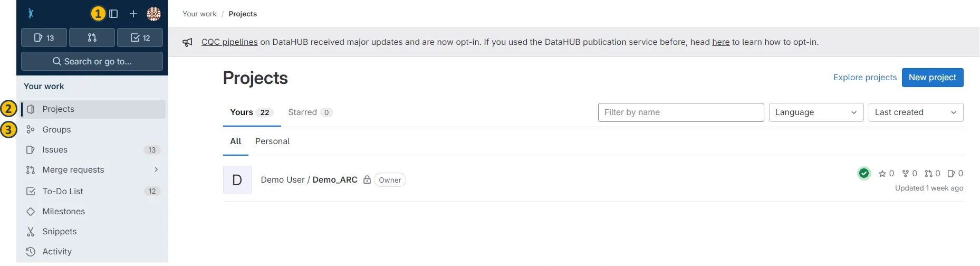Image resolution: width=980 pixels, height=266 pixels.
Task: Expand Merge requests submenu in sidebar
Action: (x=156, y=169)
